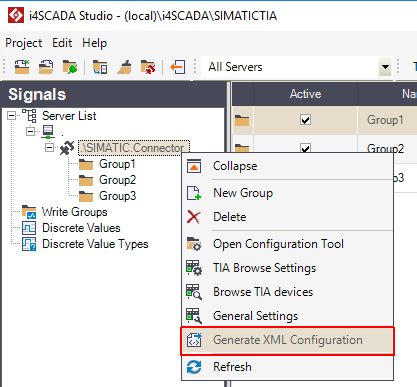Click the broom cleanup toolbar icon
Image resolution: width=417 pixels, height=387 pixels.
click(124, 67)
